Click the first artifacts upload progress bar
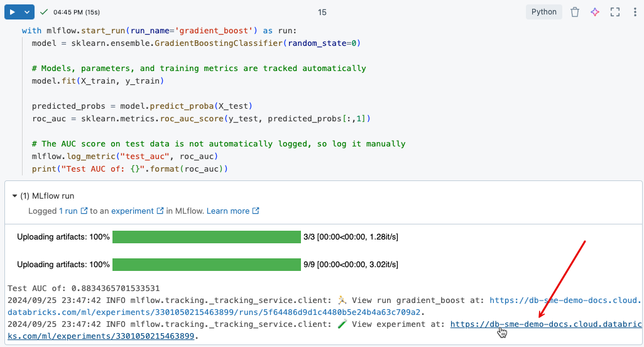The width and height of the screenshot is (644, 347). click(207, 237)
